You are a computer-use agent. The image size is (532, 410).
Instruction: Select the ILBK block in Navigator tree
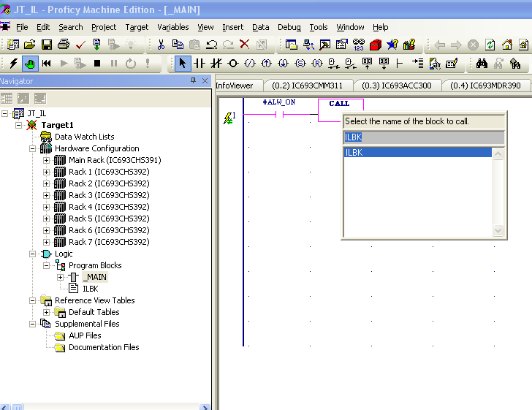pyautogui.click(x=91, y=289)
